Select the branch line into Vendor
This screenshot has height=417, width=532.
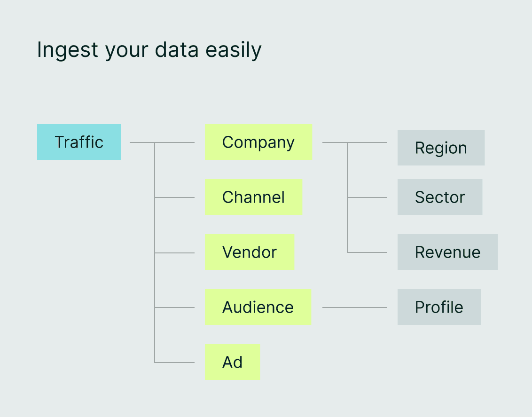click(x=175, y=253)
